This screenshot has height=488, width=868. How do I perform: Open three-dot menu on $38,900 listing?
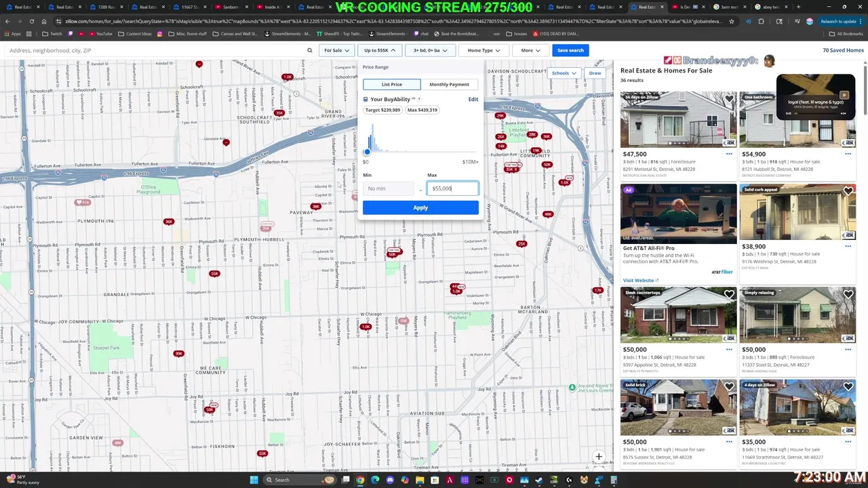(x=848, y=246)
